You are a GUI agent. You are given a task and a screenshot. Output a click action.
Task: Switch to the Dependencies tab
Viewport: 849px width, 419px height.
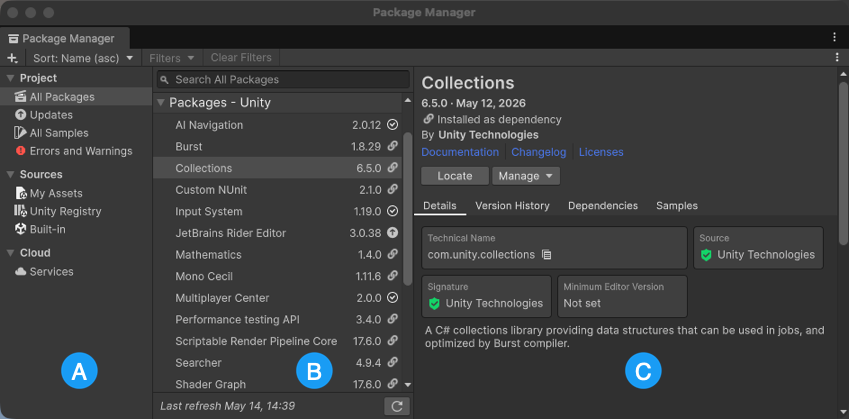603,206
